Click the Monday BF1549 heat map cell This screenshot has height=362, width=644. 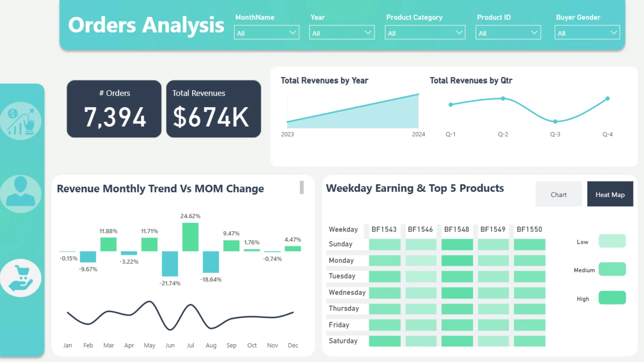coord(493,261)
